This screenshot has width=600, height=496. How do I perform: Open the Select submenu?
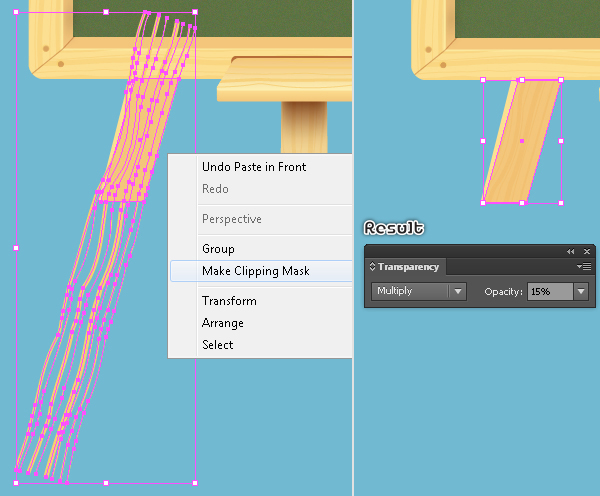coord(217,345)
